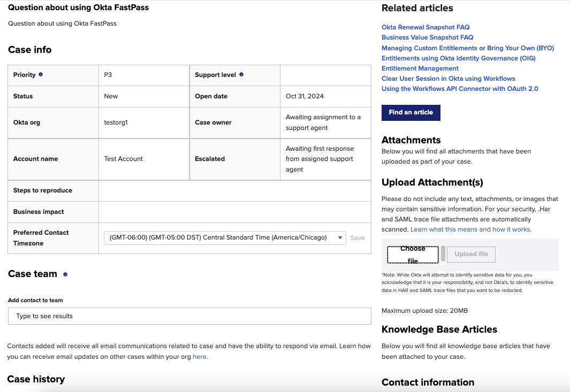Click the info icon next to Case team
The height and width of the screenshot is (392, 570).
point(65,274)
